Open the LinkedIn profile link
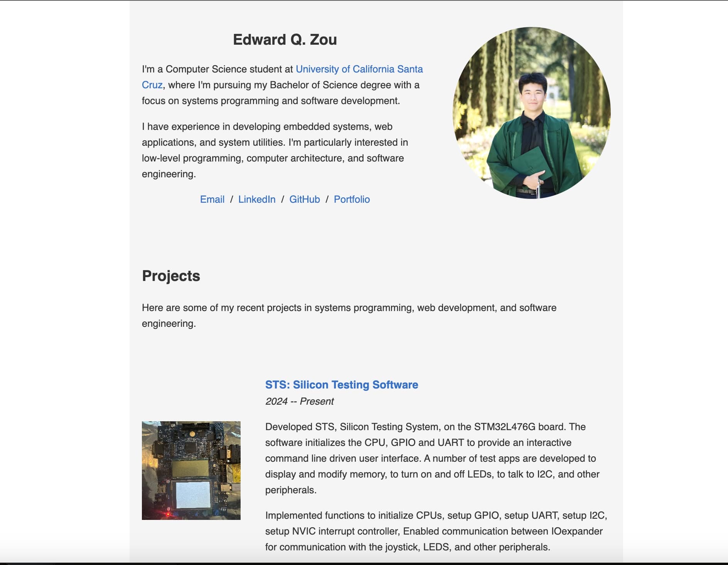728x565 pixels. [257, 199]
